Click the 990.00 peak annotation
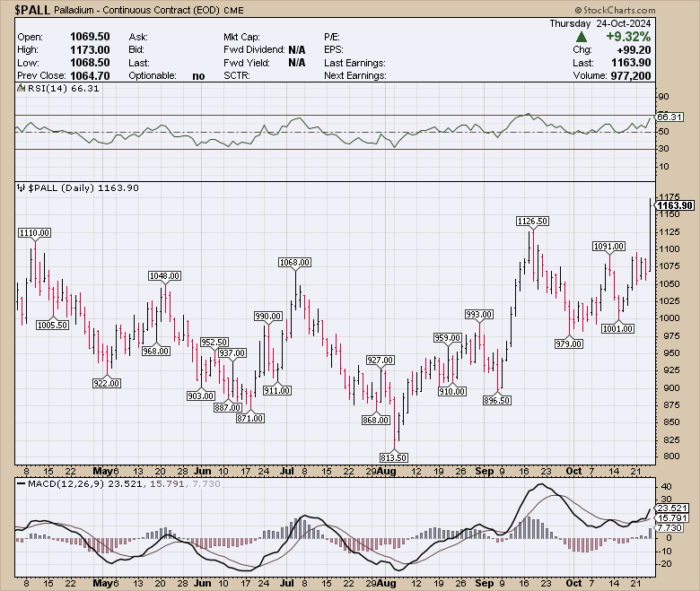The width and height of the screenshot is (700, 591). (267, 317)
